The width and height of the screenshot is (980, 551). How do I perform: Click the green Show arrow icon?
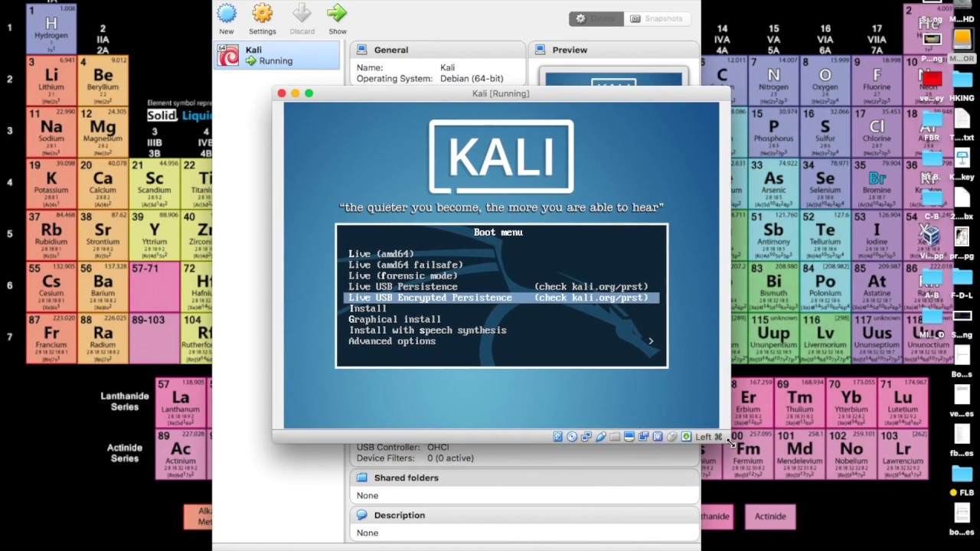point(337,13)
